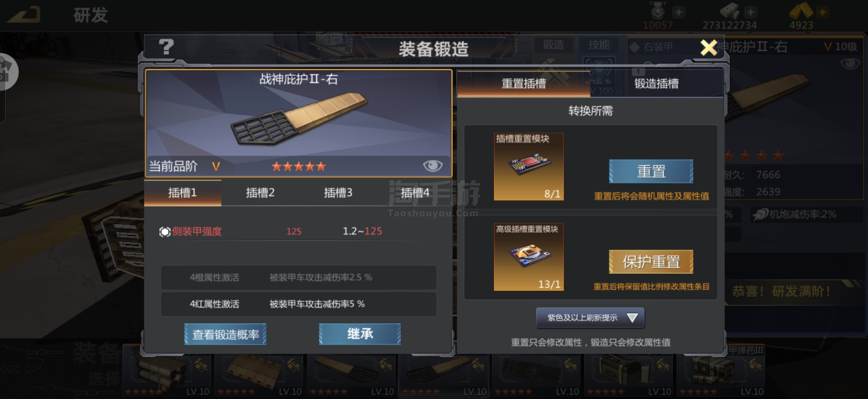Image resolution: width=868 pixels, height=399 pixels.
Task: Switch to the 插槽2 tab
Action: click(x=260, y=193)
